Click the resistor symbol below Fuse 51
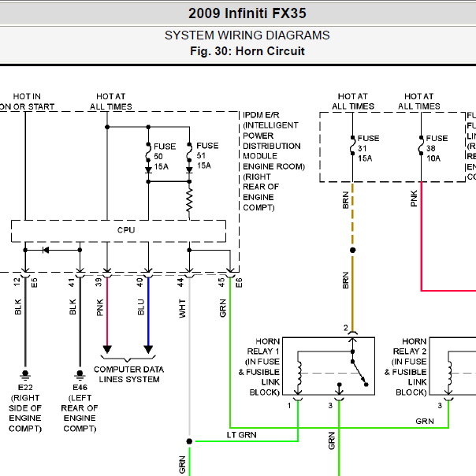Image resolution: width=476 pixels, height=476 pixels. (x=189, y=200)
